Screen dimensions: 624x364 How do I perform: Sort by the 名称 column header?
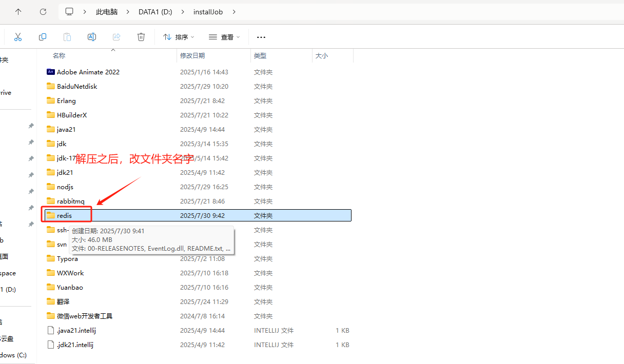point(59,55)
